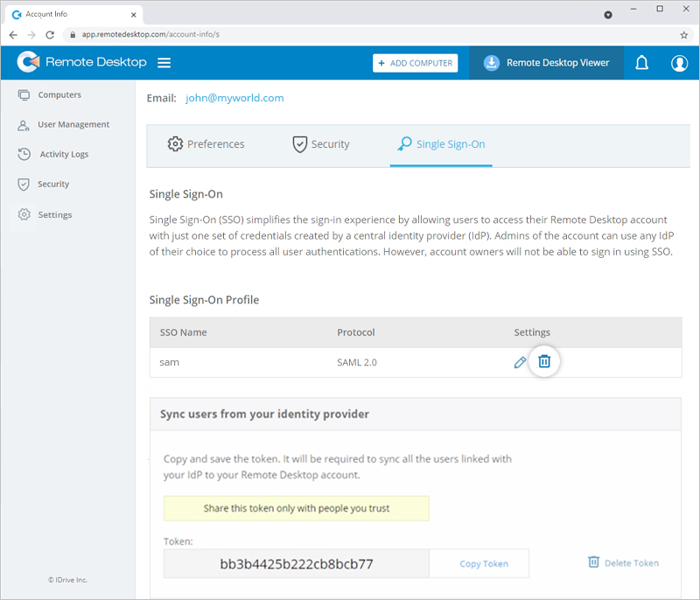Viewport: 700px width, 600px height.
Task: Reload the page using browser refresh icon
Action: [50, 35]
